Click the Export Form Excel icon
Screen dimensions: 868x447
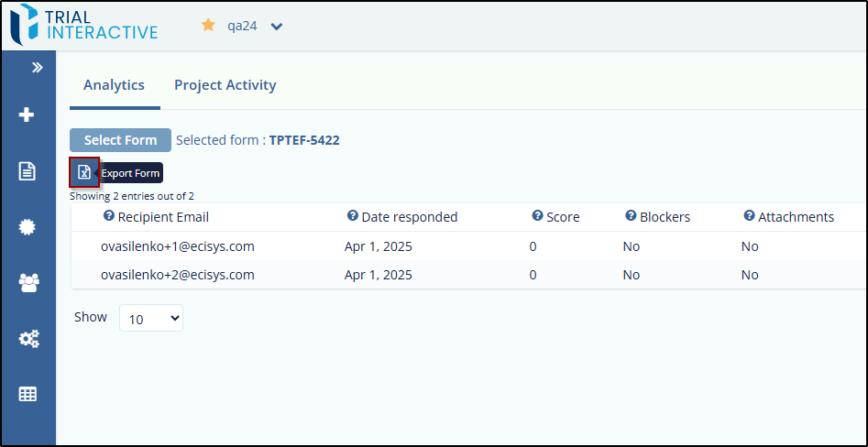[x=84, y=172]
